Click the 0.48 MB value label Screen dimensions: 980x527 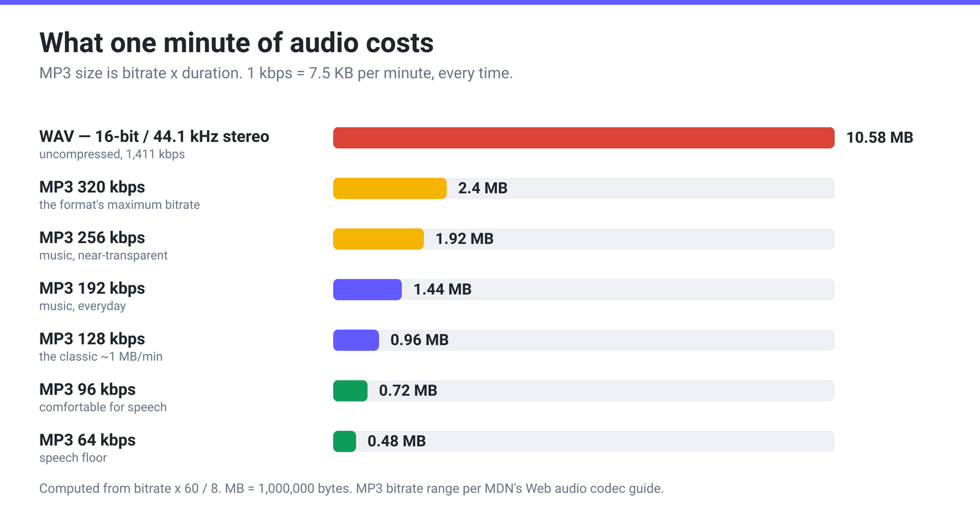[396, 442]
